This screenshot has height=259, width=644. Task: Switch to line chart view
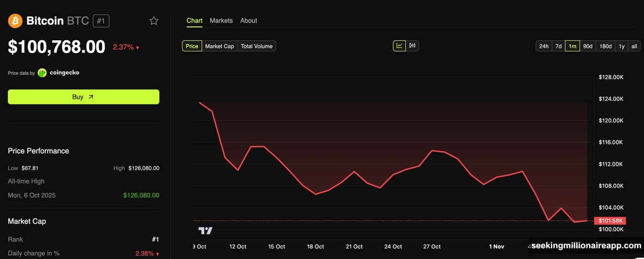point(399,46)
